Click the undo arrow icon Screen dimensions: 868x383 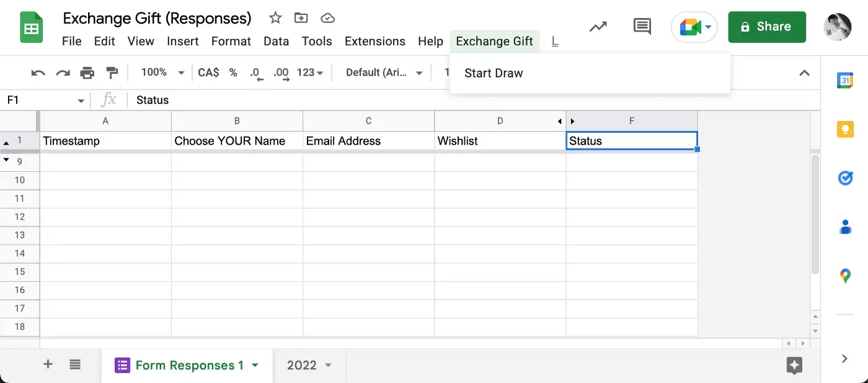[38, 73]
